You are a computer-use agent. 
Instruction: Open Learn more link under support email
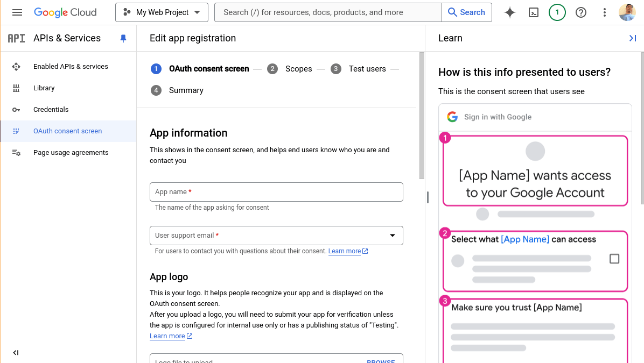coord(348,251)
